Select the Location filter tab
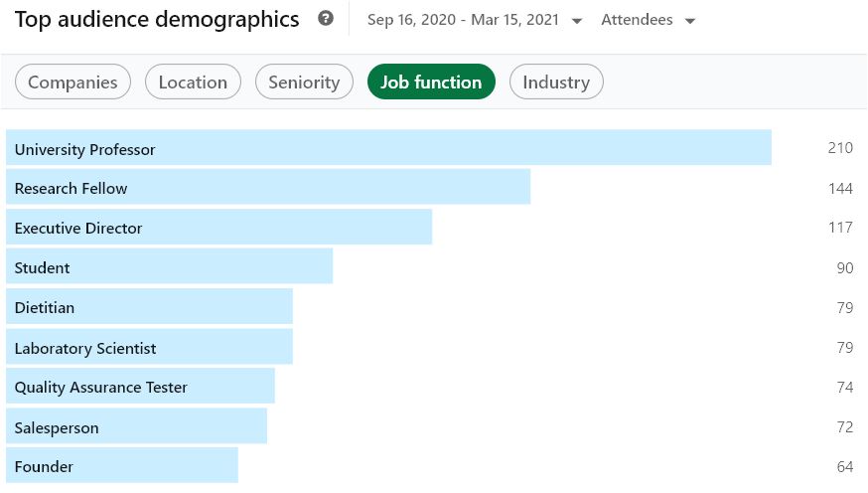 pos(193,82)
